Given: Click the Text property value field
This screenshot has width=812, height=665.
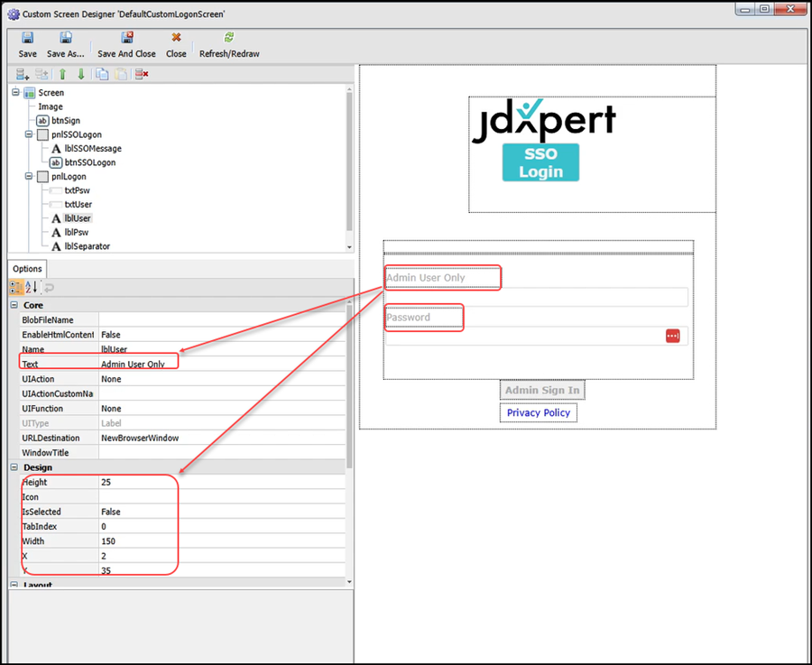Looking at the screenshot, I should 221,365.
